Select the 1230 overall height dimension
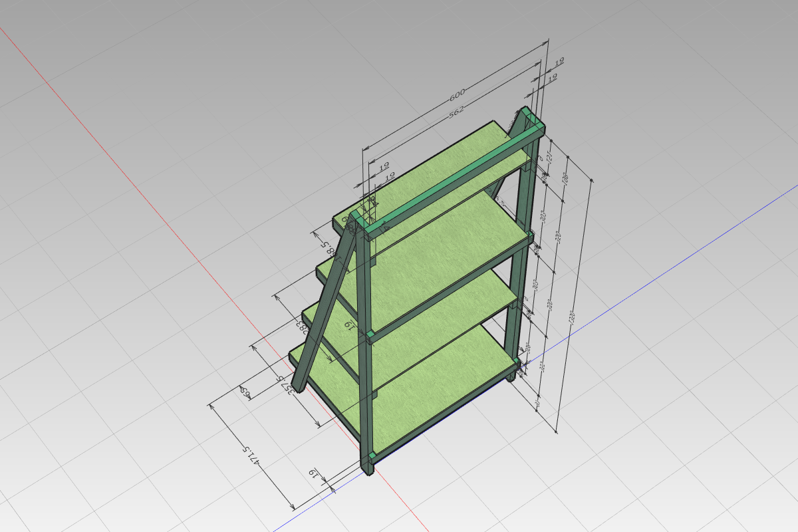The width and height of the screenshot is (798, 532). tap(573, 318)
